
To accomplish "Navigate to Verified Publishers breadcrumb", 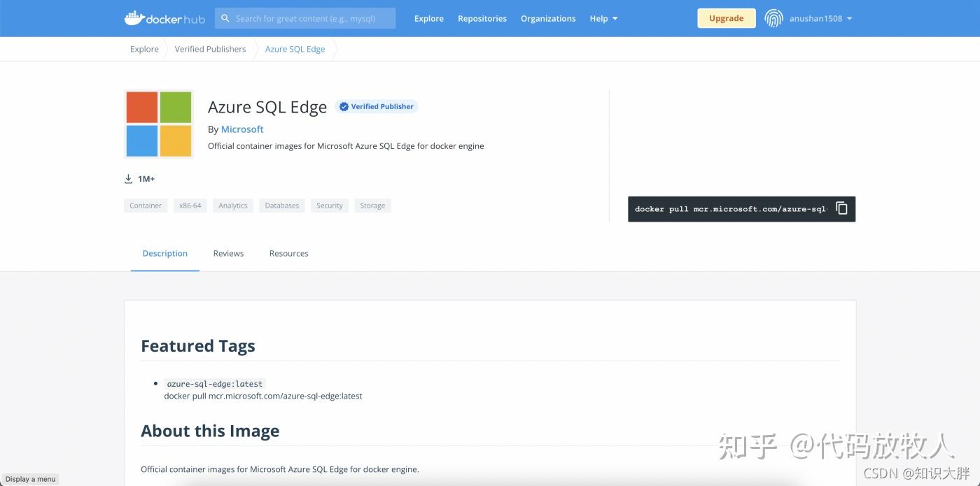I will 210,49.
